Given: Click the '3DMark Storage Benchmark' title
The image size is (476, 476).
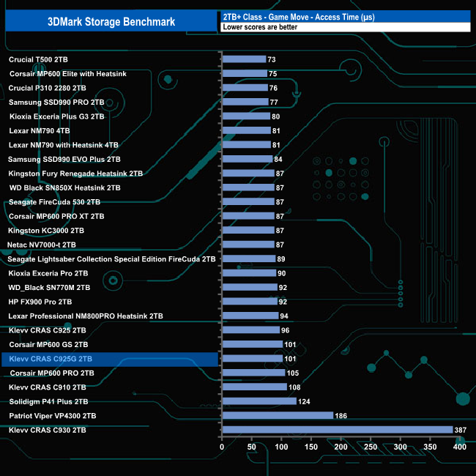Looking at the screenshot, I should pos(111,21).
